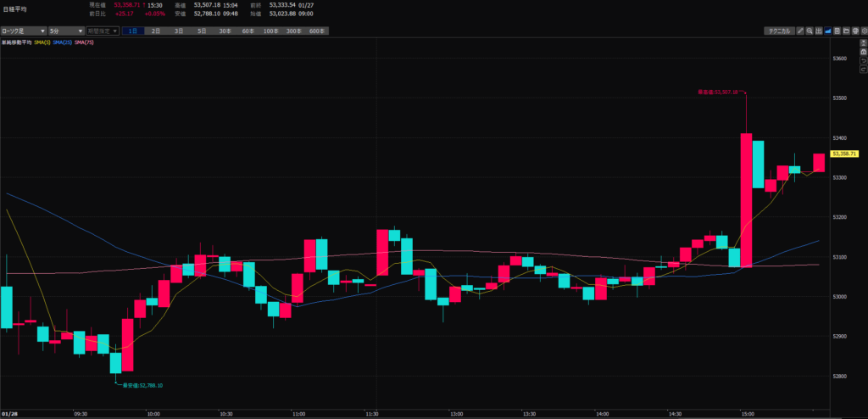Toggle the SMA(75) moving average label
The width and height of the screenshot is (868, 419).
click(85, 42)
